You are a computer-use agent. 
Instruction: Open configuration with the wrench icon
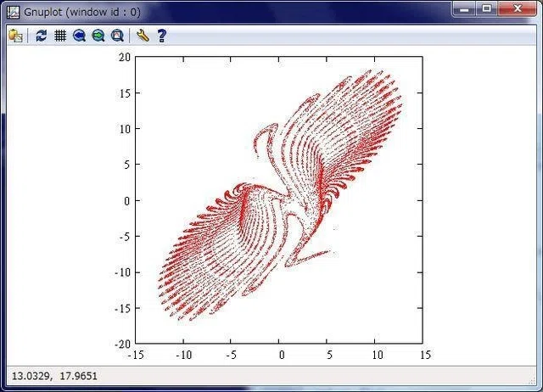pos(143,36)
